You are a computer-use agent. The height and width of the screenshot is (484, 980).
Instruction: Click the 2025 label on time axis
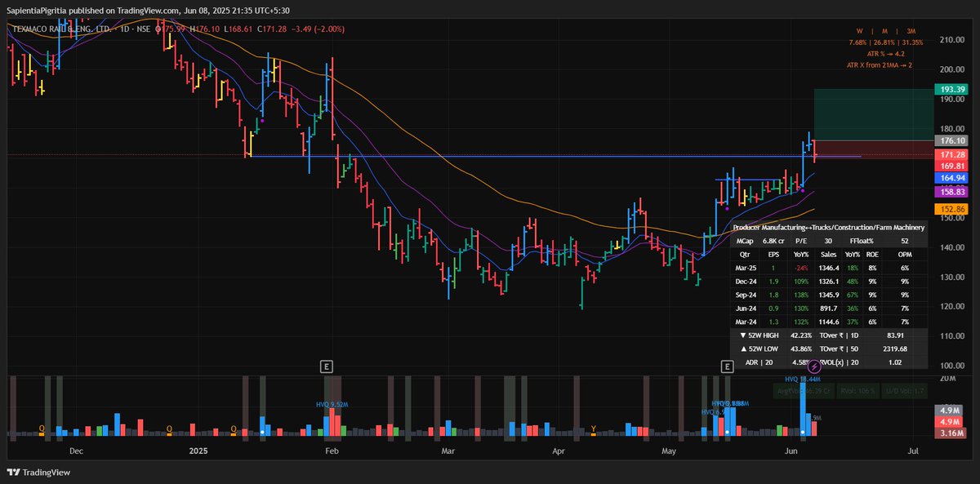tap(199, 451)
